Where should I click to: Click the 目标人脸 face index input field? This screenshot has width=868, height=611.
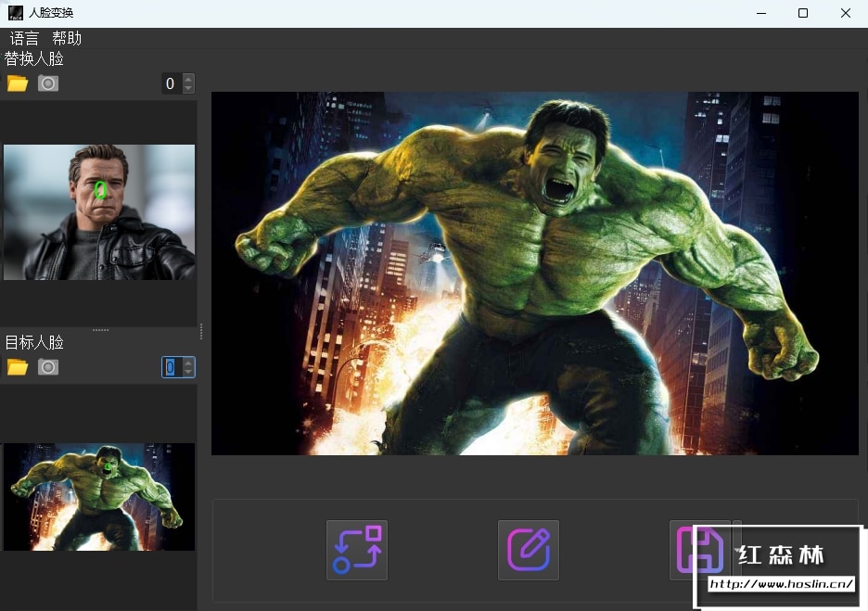coord(172,367)
